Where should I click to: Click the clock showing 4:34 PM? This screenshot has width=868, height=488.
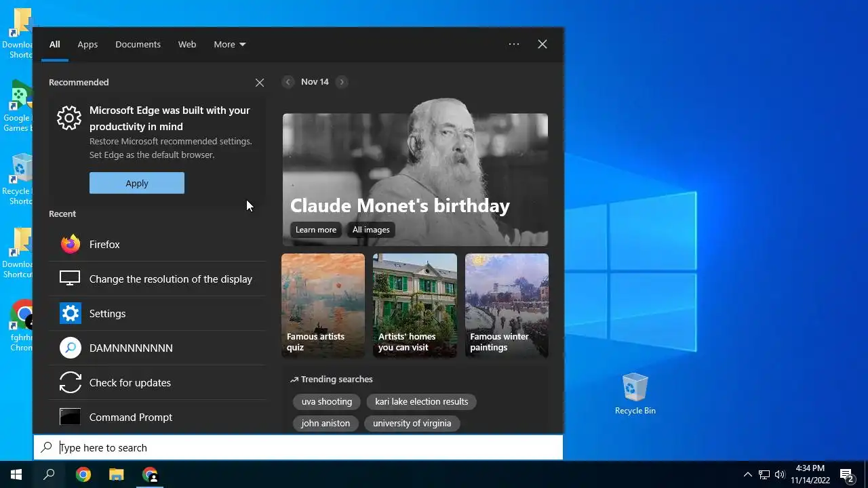[x=810, y=468]
